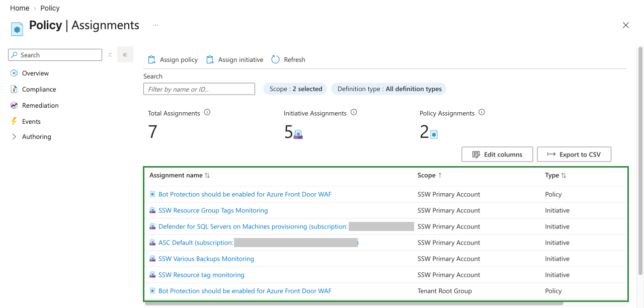The height and width of the screenshot is (308, 644).
Task: Click the Compliance icon in sidebar
Action: click(14, 89)
